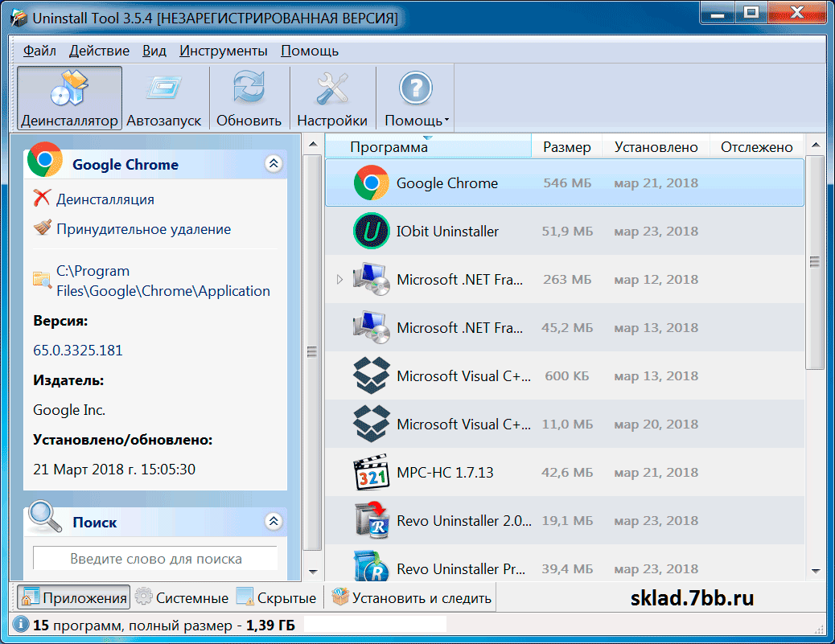Image resolution: width=835 pixels, height=644 pixels.
Task: Collapse the Поиск panel
Action: click(x=274, y=521)
